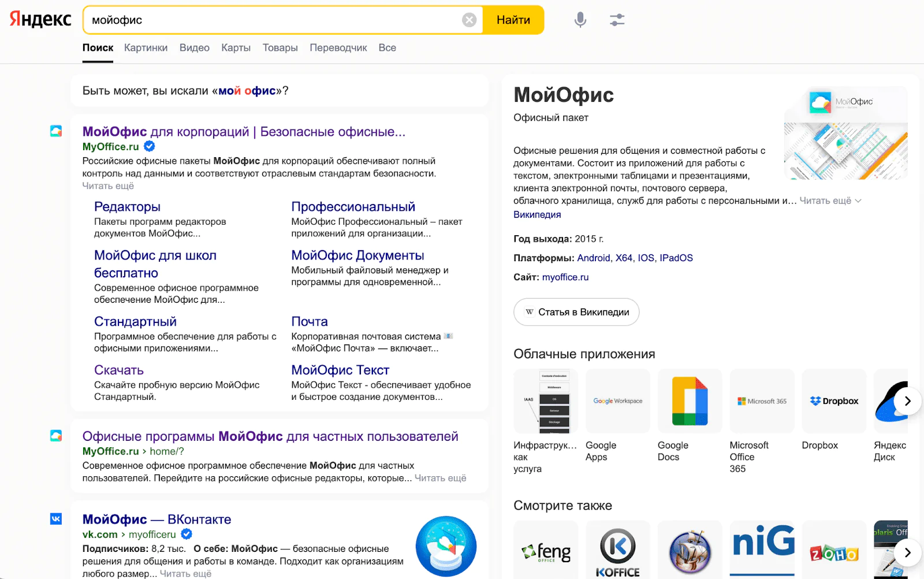The height and width of the screenshot is (579, 924).
Task: Open the Википедия source link
Action: click(x=537, y=214)
